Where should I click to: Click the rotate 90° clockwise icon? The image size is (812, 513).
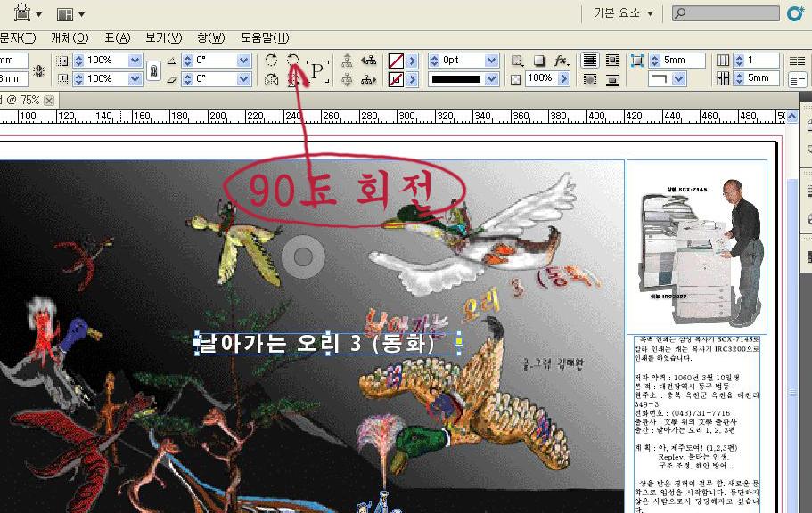click(272, 61)
